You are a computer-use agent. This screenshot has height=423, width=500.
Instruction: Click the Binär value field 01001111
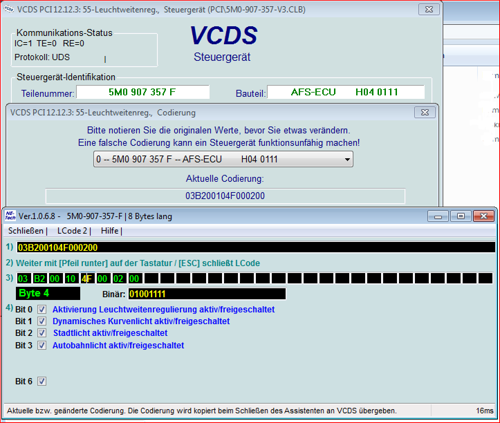pos(207,294)
